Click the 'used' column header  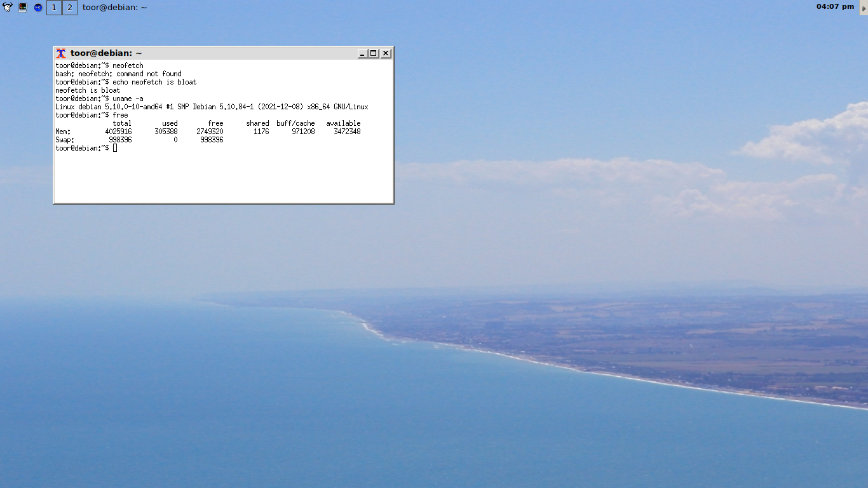(170, 123)
